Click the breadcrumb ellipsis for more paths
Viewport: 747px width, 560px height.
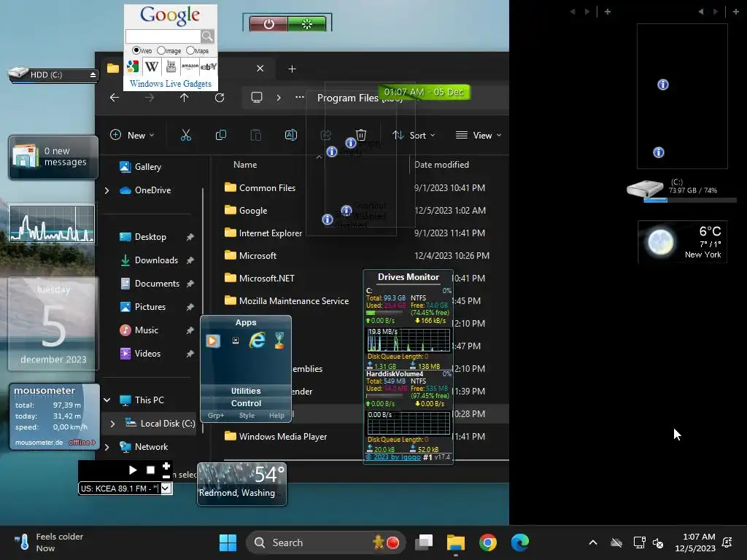(x=299, y=97)
